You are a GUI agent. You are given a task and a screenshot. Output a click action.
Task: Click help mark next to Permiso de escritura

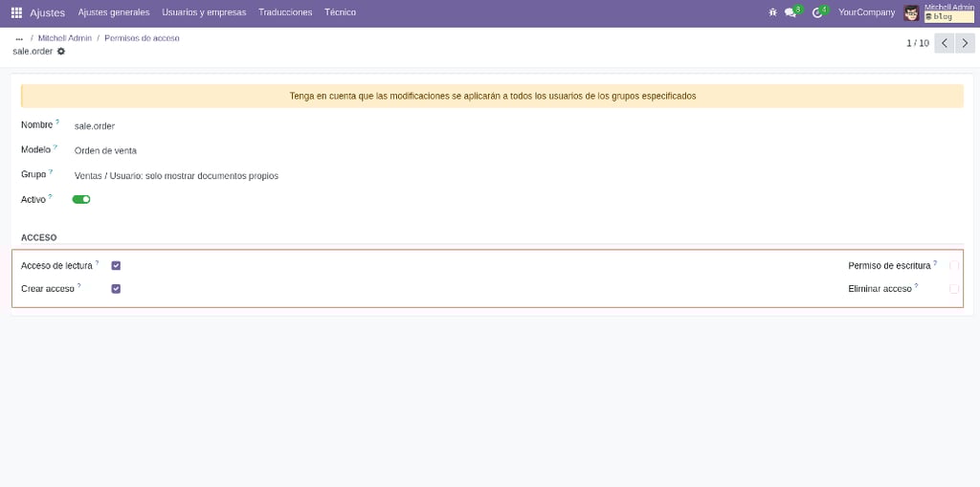(935, 262)
